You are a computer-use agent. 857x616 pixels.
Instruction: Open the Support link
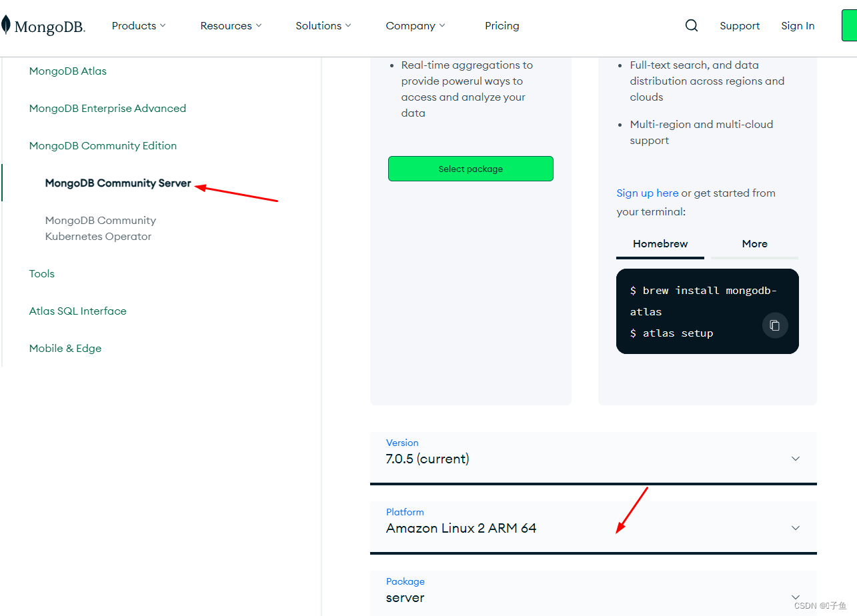[x=740, y=25]
